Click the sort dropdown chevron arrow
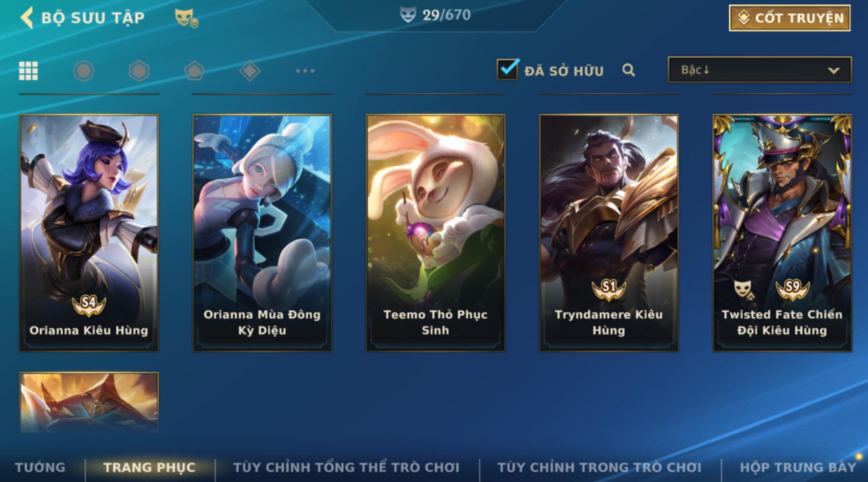 click(834, 71)
